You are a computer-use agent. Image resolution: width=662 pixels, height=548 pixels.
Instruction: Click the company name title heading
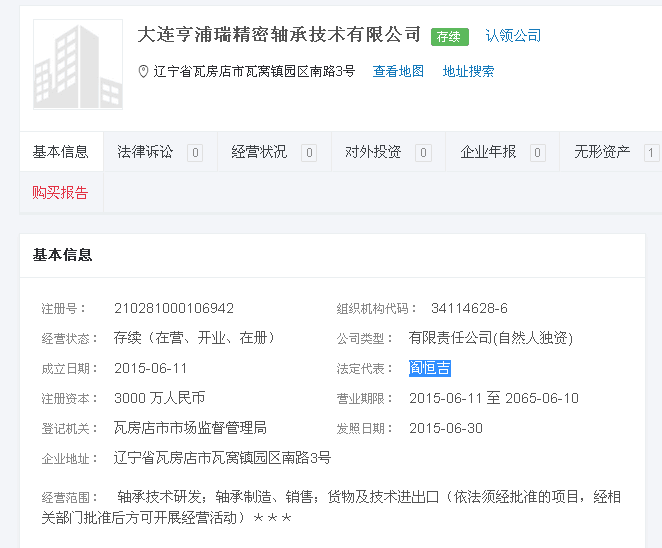tap(279, 35)
